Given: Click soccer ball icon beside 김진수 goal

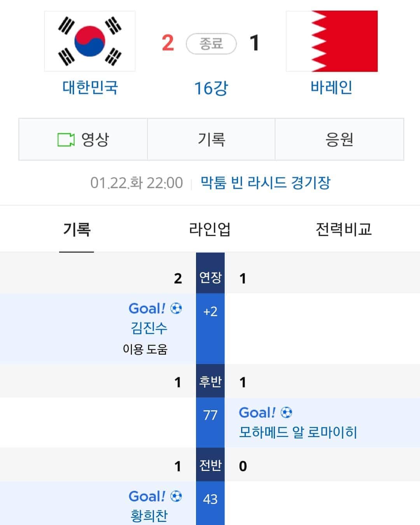Looking at the screenshot, I should (x=176, y=308).
